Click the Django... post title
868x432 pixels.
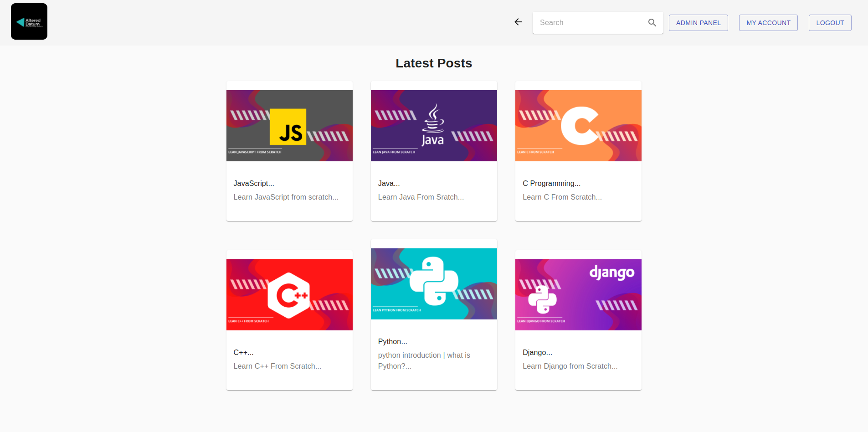[x=537, y=352]
